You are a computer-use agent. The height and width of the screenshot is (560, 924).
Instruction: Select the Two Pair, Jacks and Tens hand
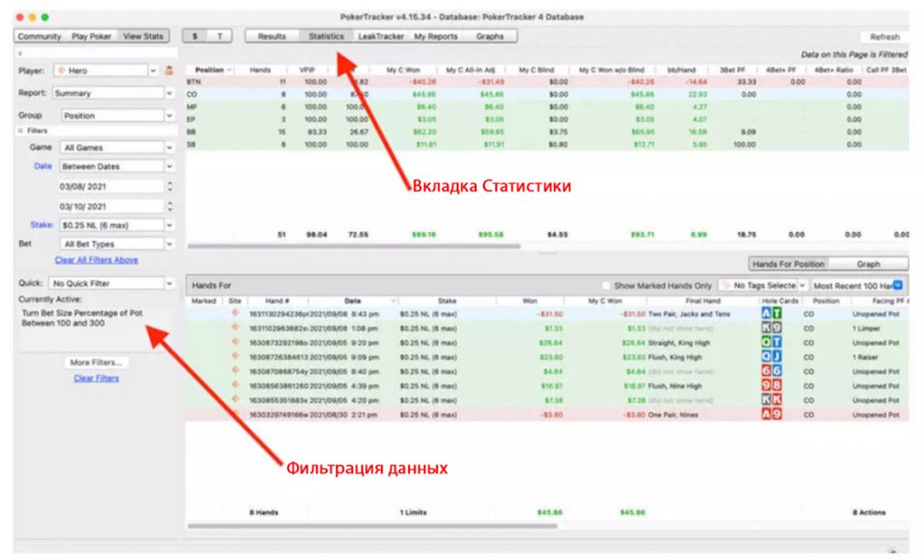tap(547, 314)
